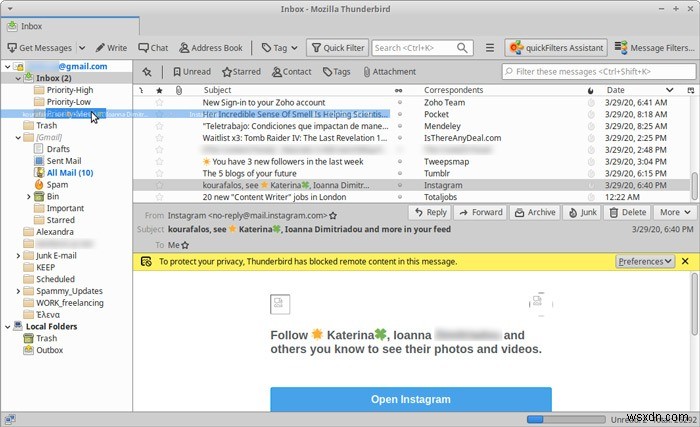
Task: Collapse the Local Folders tree
Action: pos(8,327)
